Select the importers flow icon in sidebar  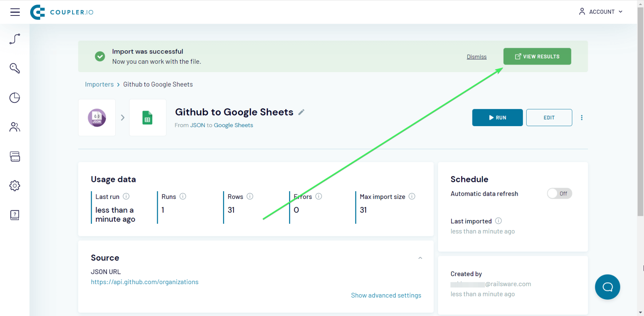coord(15,39)
